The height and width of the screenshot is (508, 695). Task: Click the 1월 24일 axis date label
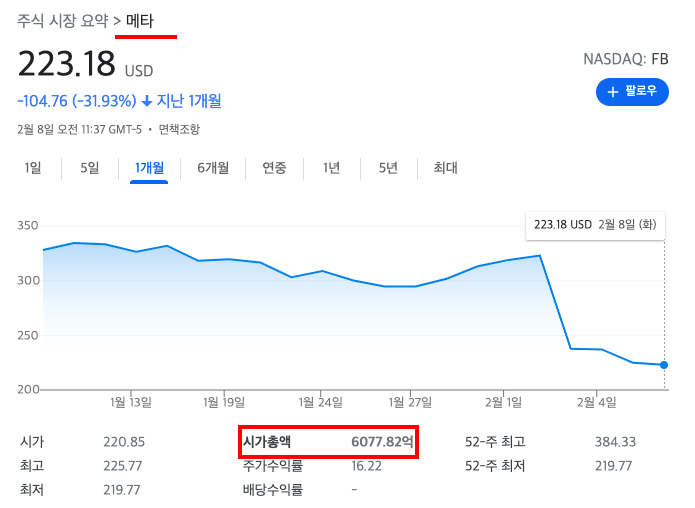click(x=320, y=402)
